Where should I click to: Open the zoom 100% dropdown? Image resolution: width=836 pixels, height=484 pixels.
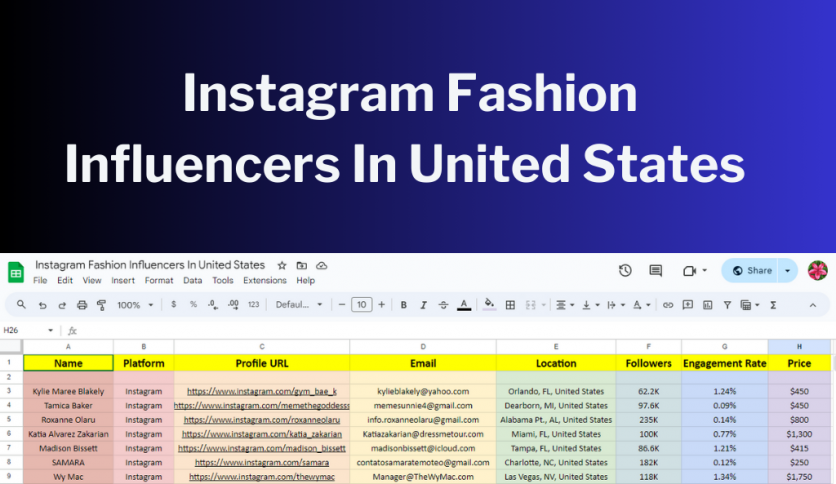pos(135,305)
